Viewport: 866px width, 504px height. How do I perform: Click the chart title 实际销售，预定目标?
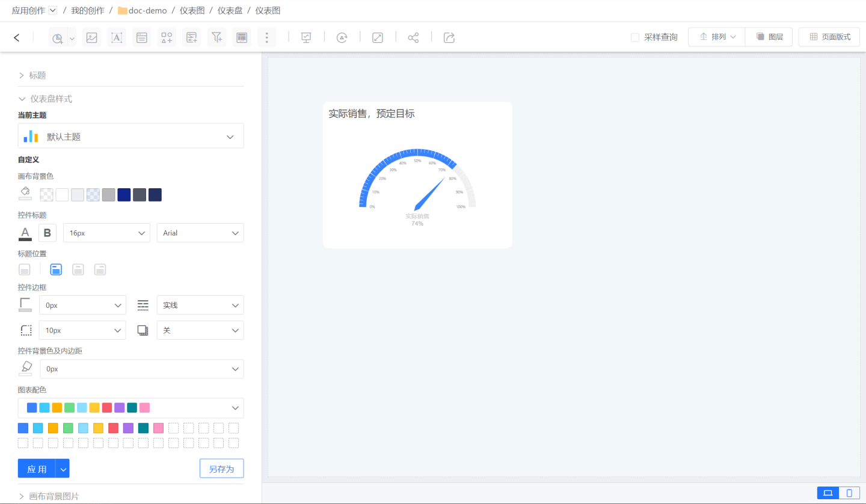tap(372, 113)
